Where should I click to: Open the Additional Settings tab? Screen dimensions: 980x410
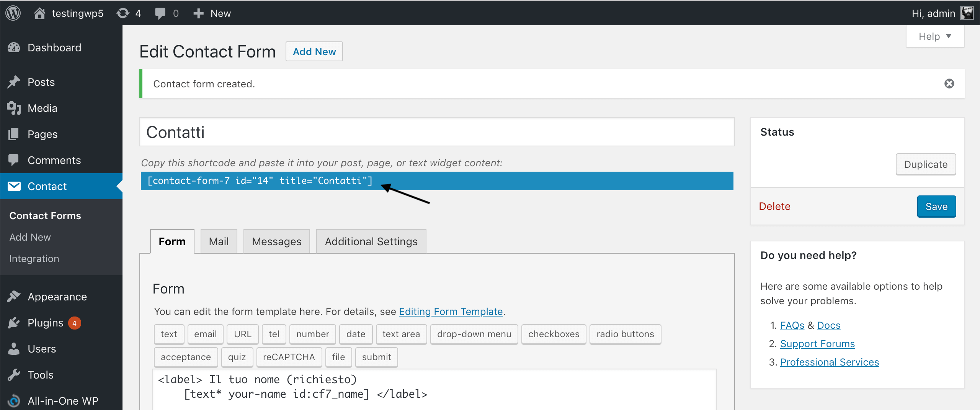click(371, 241)
